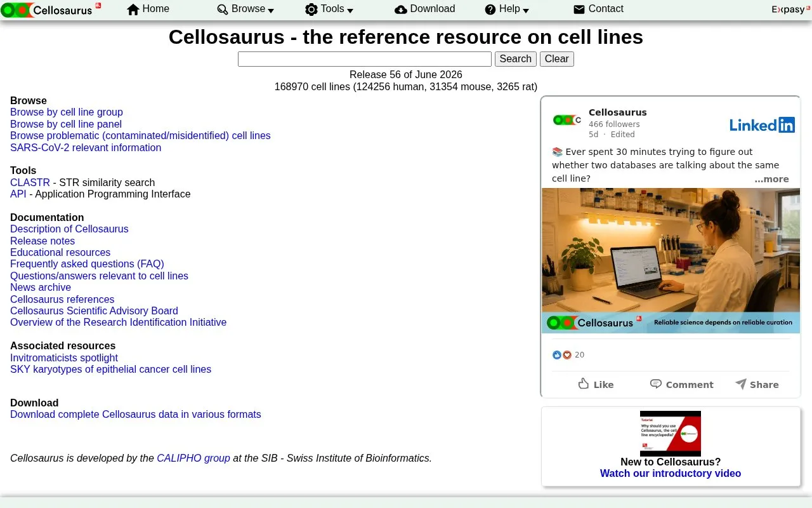Open SKY karyotypes of epithelial cancer cell lines
This screenshot has height=508, width=812.
110,370
